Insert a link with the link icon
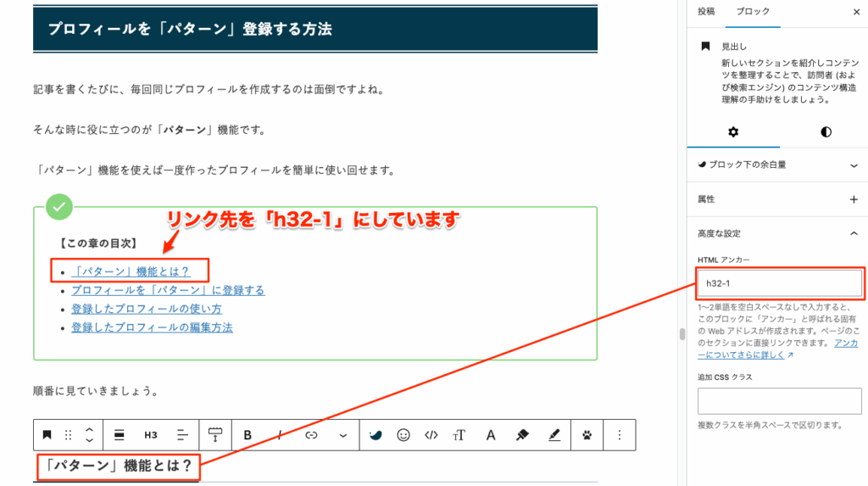Screen dimensions: 868x486 pos(311,435)
